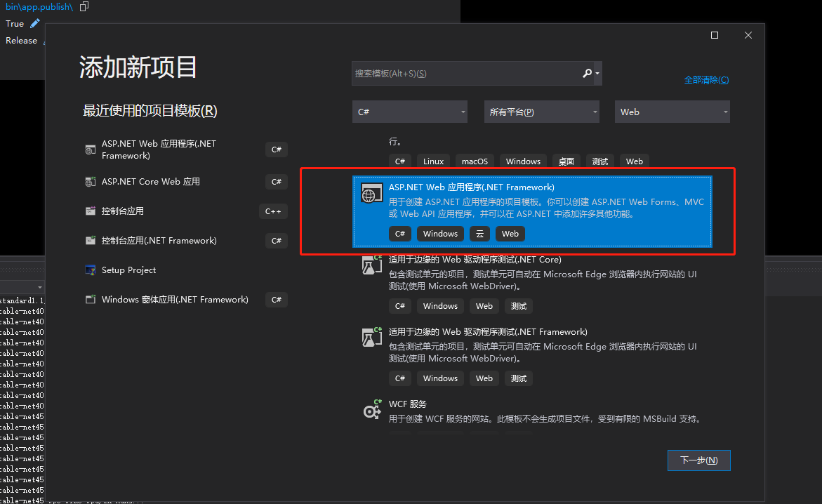This screenshot has height=504, width=822.
Task: Click the ASP.NET Web application globe icon
Action: (x=371, y=193)
